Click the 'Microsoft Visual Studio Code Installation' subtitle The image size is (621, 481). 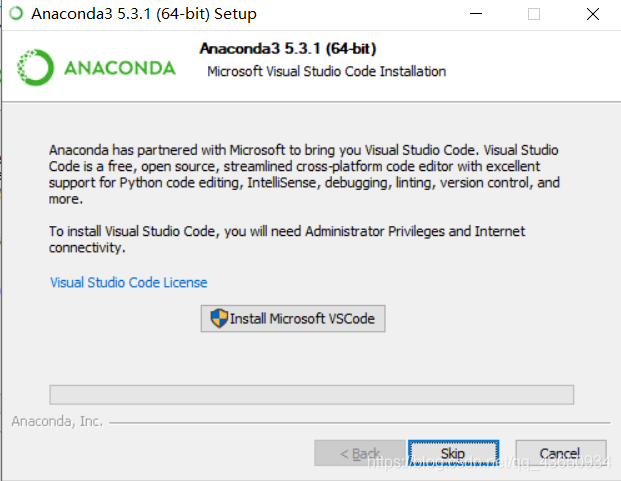(x=327, y=72)
